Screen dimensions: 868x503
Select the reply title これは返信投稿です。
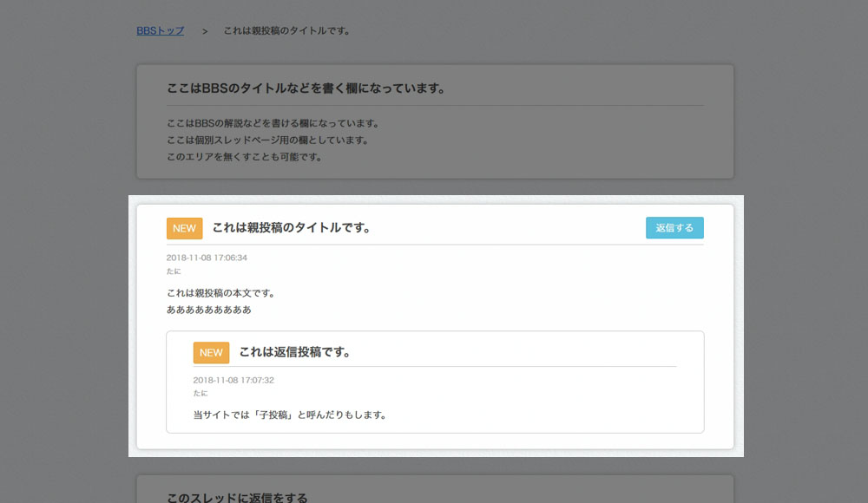click(x=296, y=352)
